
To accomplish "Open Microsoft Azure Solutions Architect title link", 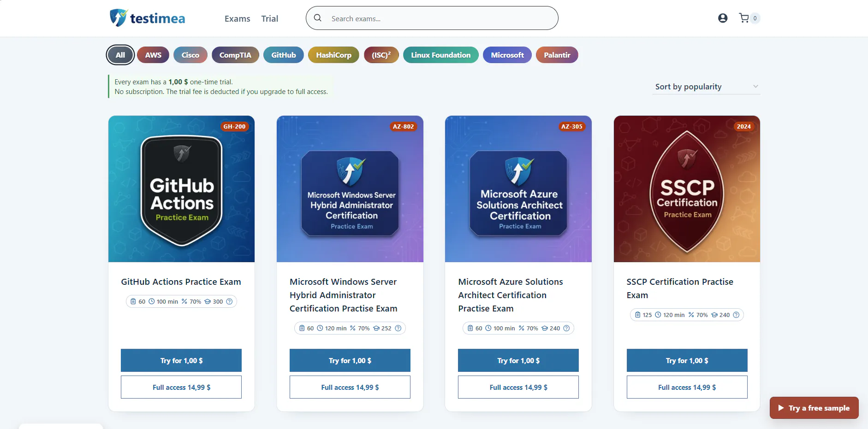I will pos(511,295).
